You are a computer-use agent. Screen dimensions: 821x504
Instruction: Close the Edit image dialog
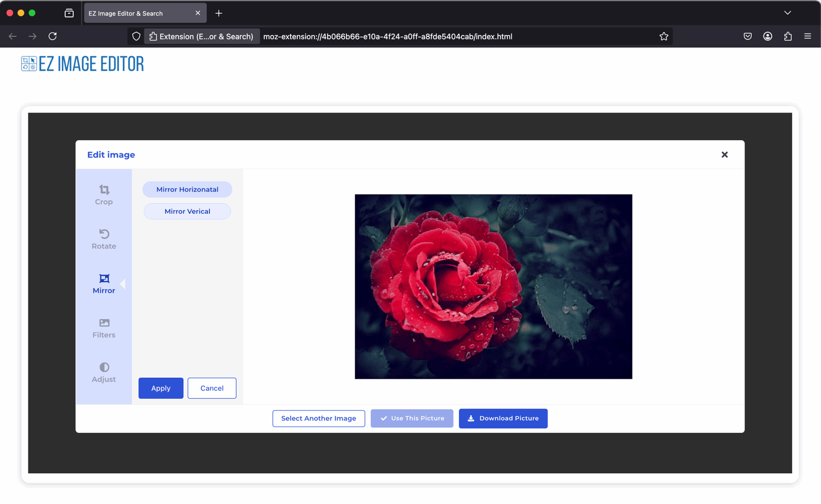click(724, 154)
